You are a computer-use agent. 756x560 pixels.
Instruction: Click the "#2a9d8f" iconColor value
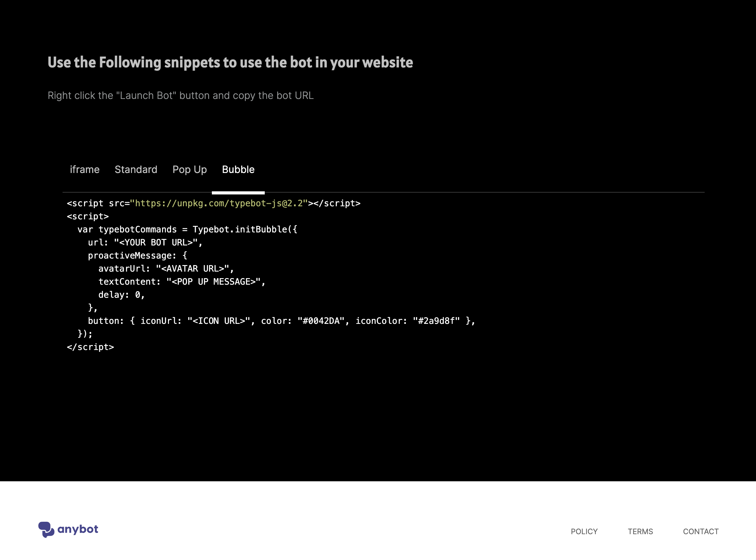[437, 321]
